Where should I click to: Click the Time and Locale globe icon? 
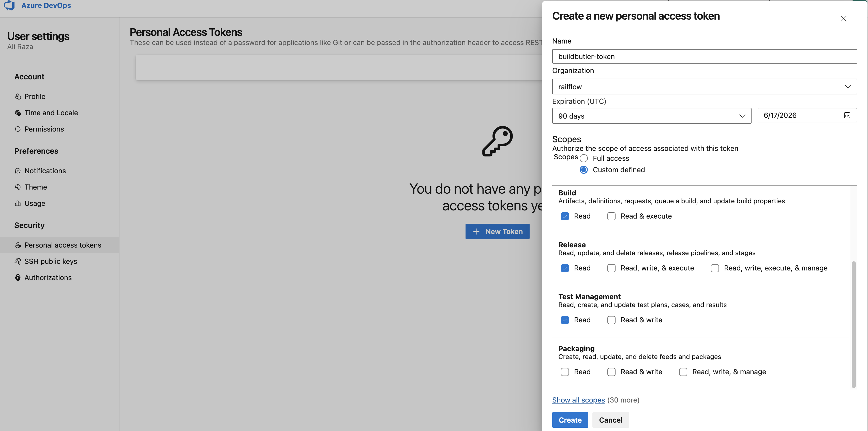18,113
